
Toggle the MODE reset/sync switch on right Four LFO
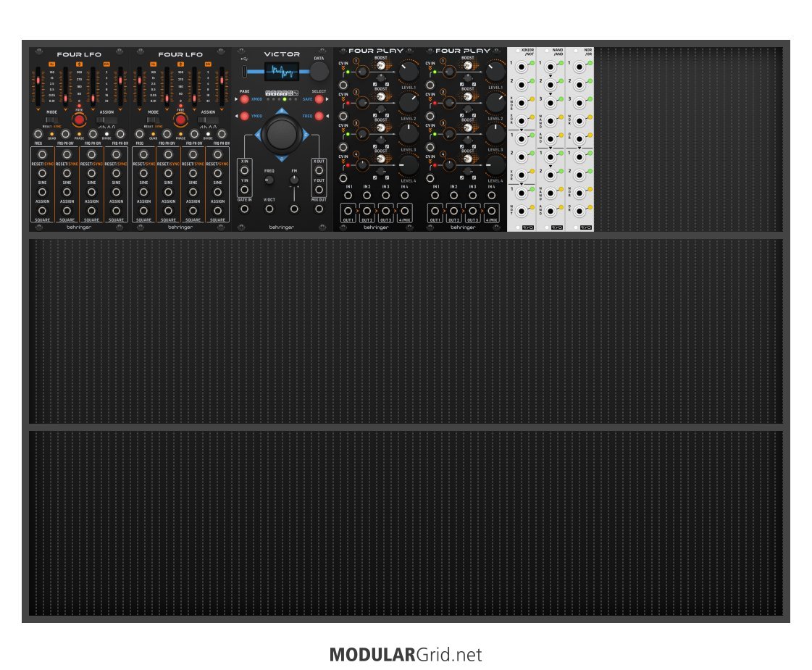click(x=154, y=120)
